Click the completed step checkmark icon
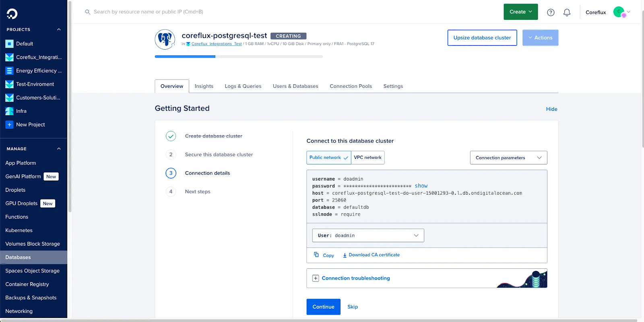 [x=171, y=136]
